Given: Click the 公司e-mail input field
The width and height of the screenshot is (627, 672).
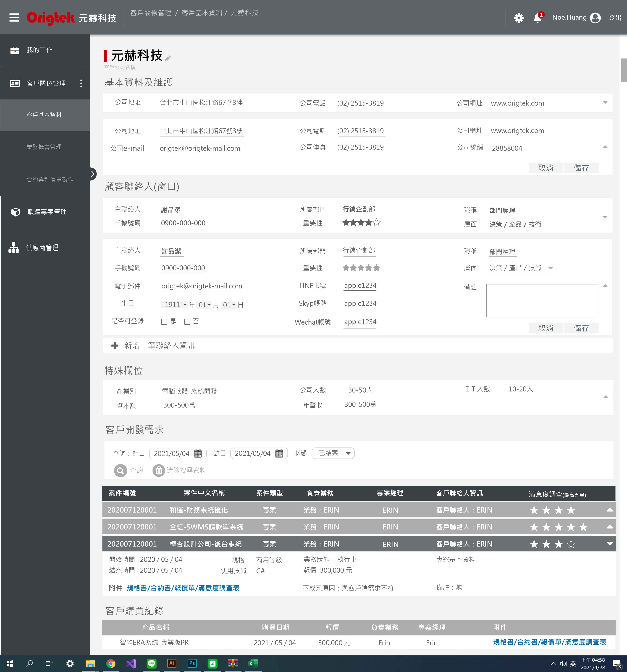Looking at the screenshot, I should pos(202,148).
